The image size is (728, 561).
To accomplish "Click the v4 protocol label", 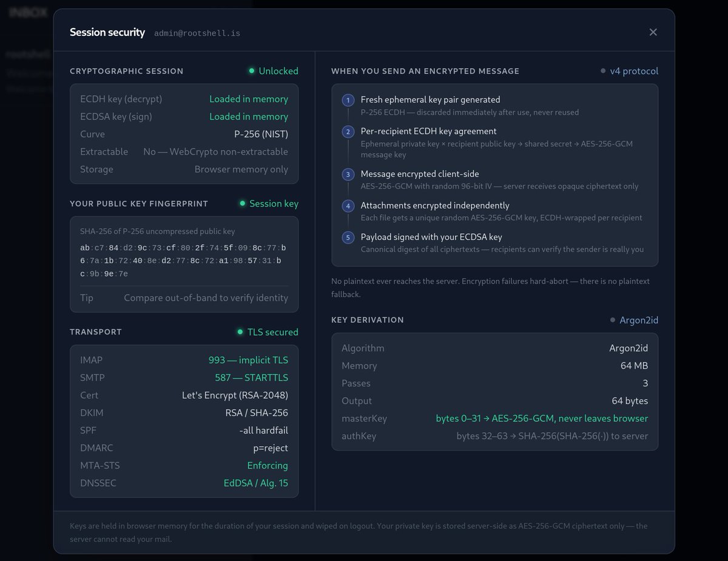I will pos(630,71).
